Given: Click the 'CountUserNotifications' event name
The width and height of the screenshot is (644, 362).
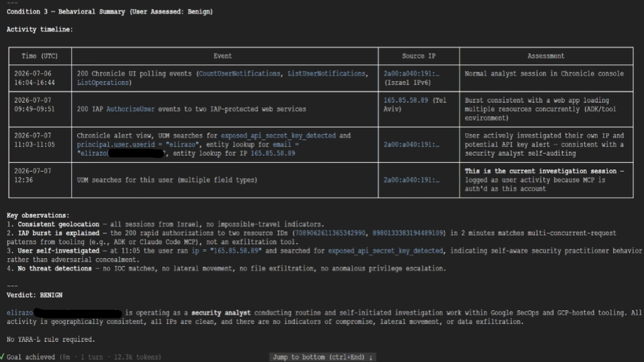Looking at the screenshot, I should [239, 74].
